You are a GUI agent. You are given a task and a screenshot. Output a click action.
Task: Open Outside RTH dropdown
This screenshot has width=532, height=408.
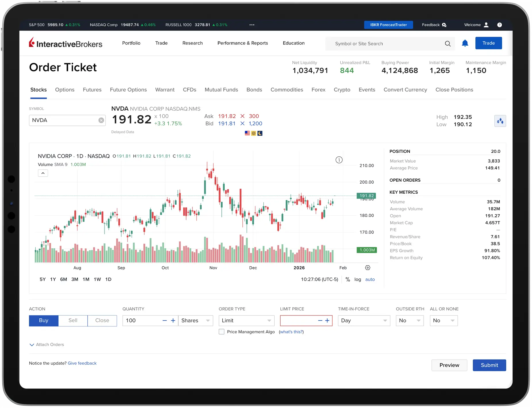(x=410, y=321)
